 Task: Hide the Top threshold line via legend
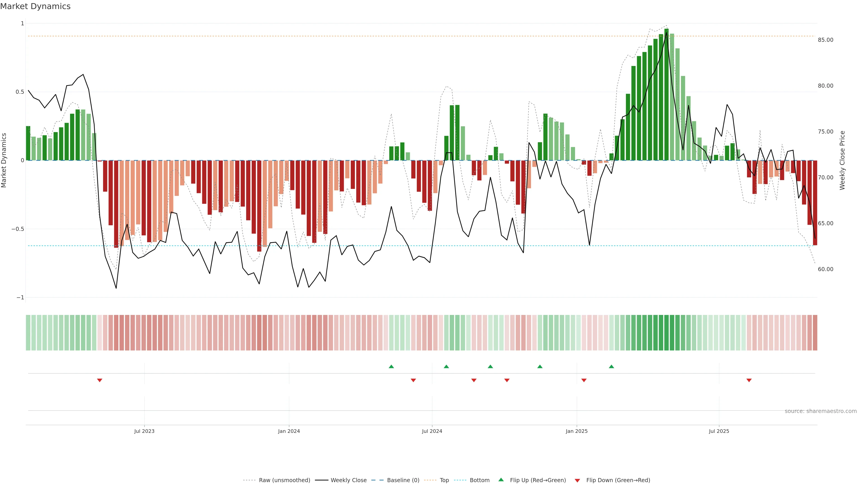[444, 480]
